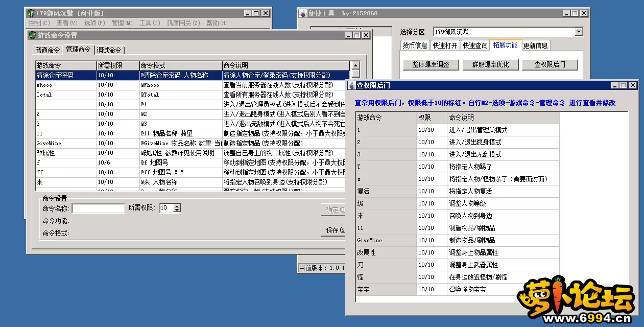This screenshot has width=644, height=327.
Task: Click the 所需权限 column header
Action: click(x=117, y=65)
